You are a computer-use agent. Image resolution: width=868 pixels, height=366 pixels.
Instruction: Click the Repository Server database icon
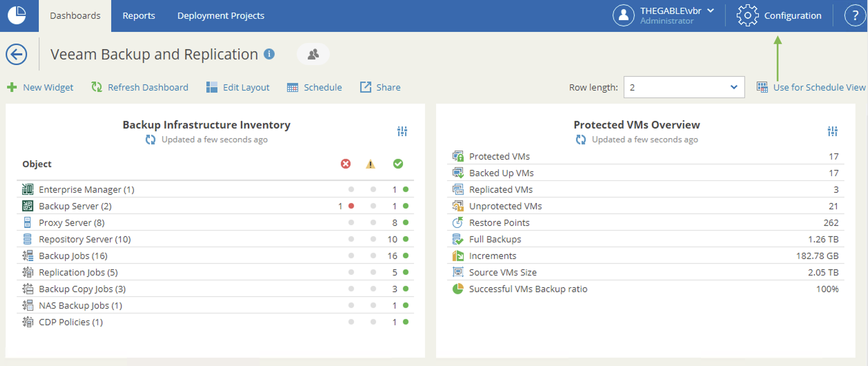click(x=28, y=239)
